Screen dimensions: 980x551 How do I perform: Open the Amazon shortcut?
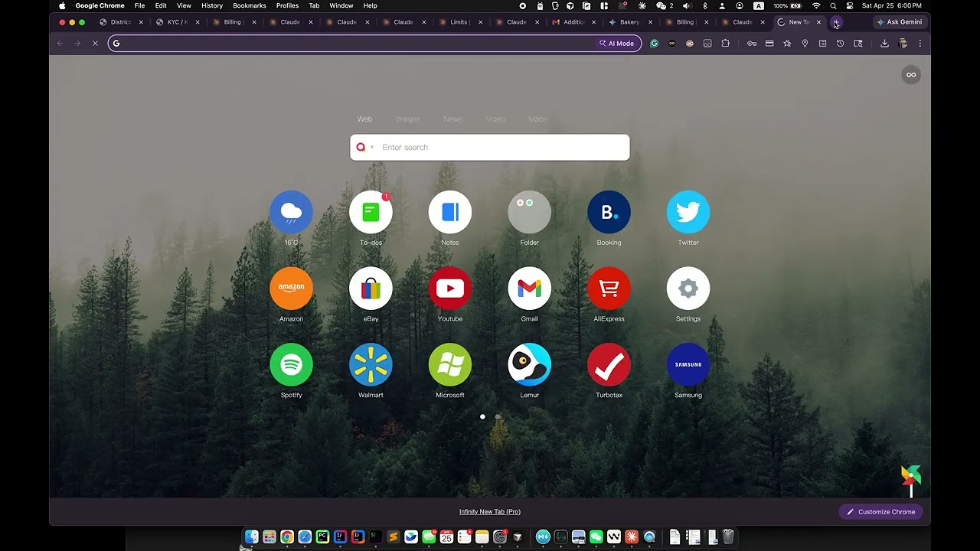[291, 289]
